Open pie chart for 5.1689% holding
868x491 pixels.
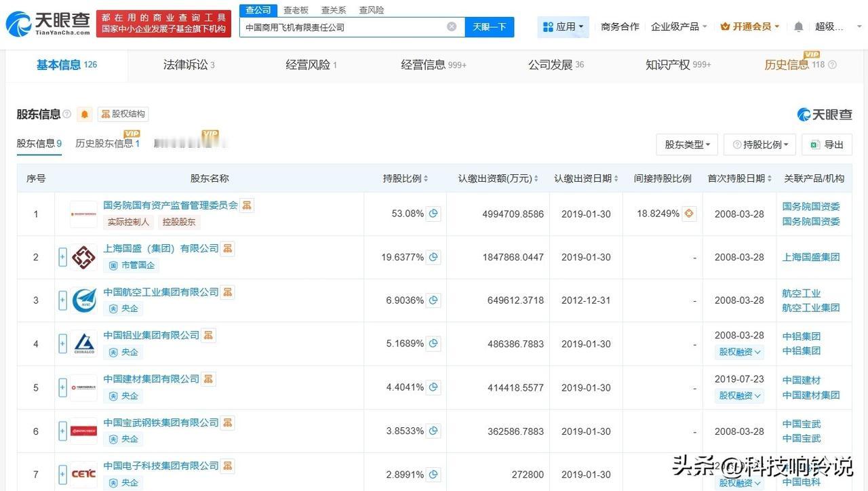pos(433,343)
